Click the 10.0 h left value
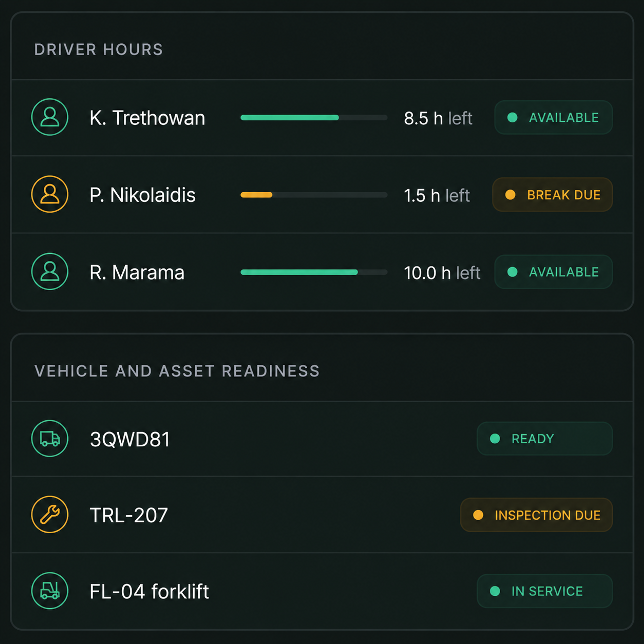 pos(442,273)
